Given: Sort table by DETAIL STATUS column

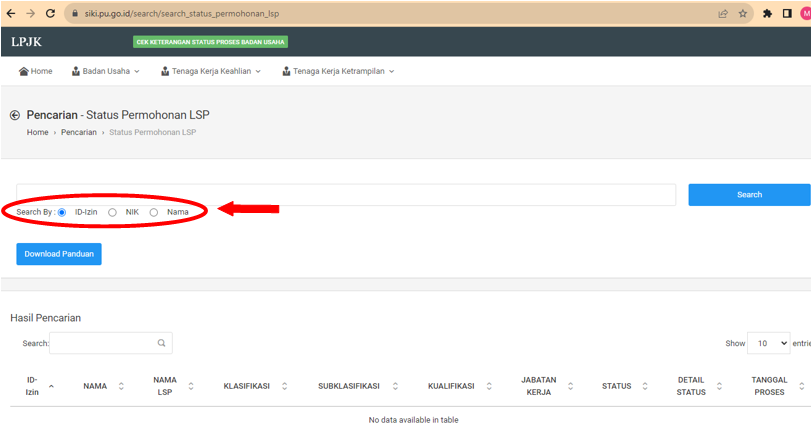Looking at the screenshot, I should click(x=719, y=386).
